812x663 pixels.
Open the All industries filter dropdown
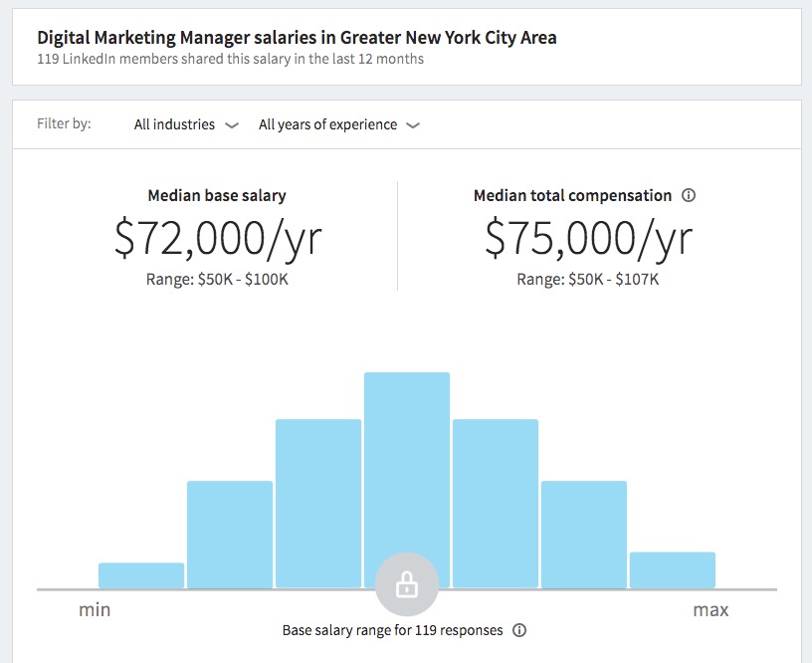coord(186,125)
